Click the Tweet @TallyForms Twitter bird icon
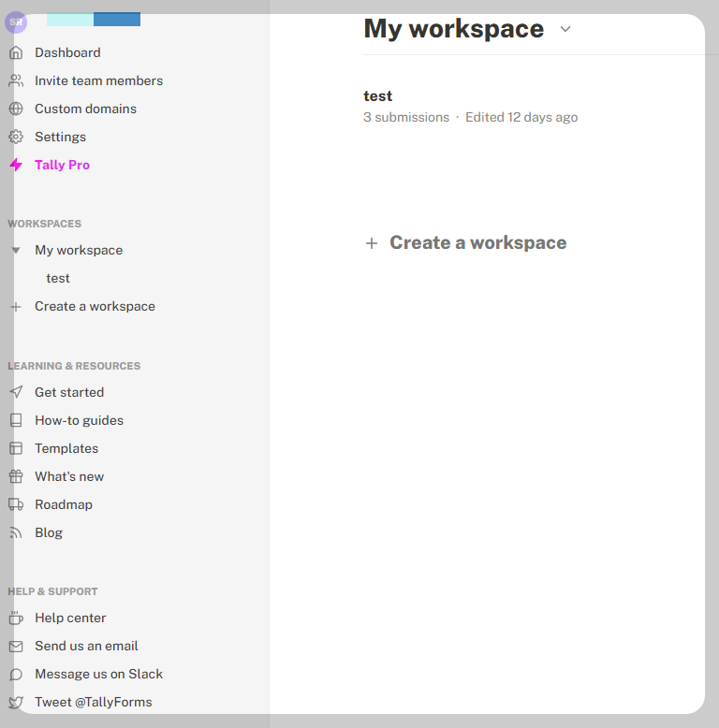Viewport: 719px width, 728px height. click(16, 703)
